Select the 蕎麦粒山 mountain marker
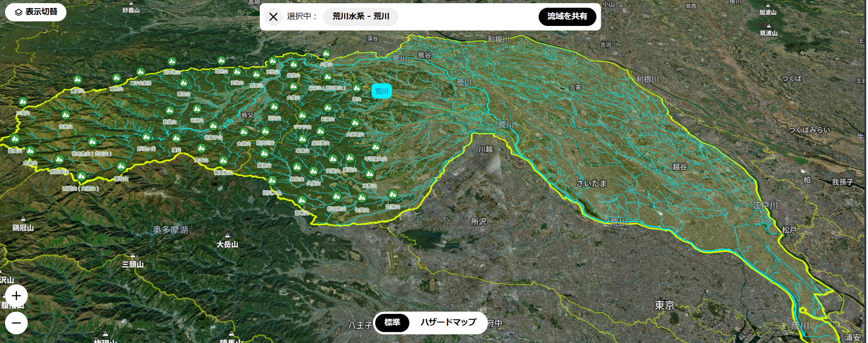The height and width of the screenshot is (343, 868). click(223, 161)
